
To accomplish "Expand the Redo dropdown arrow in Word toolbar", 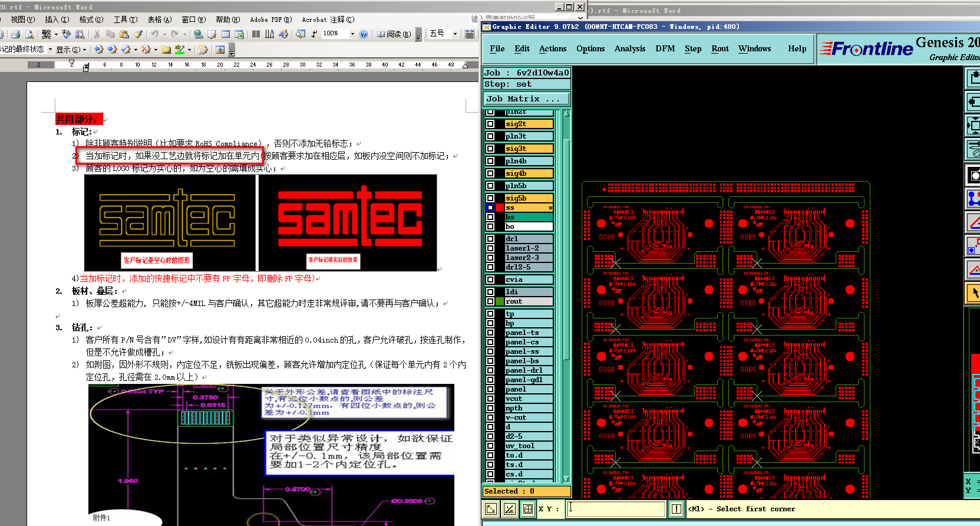I will tap(184, 34).
